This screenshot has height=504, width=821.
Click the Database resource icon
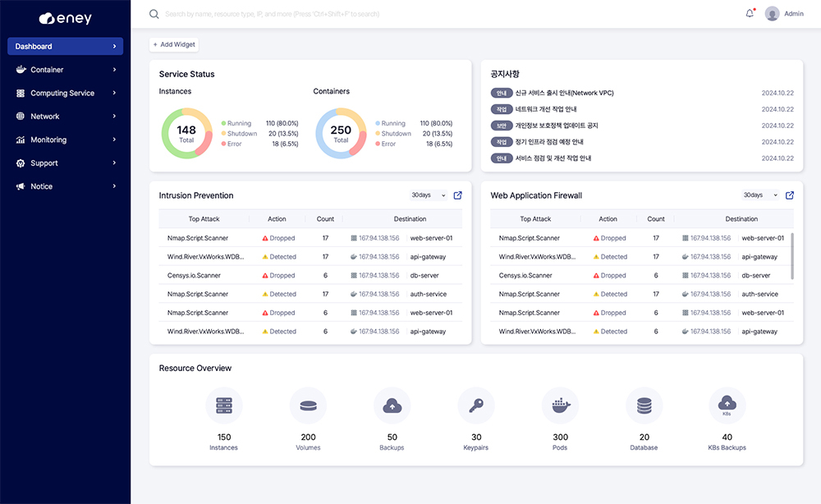644,405
